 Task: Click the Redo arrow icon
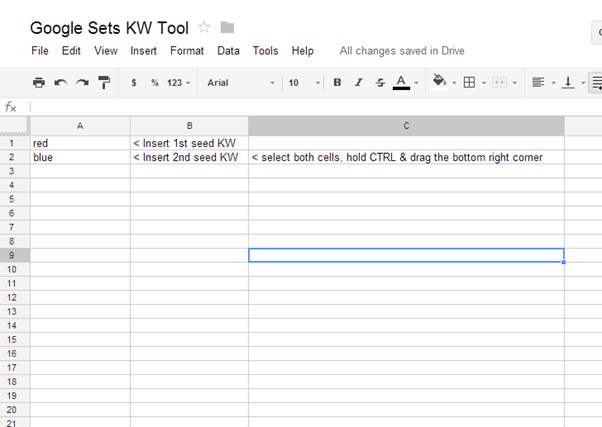pyautogui.click(x=82, y=83)
